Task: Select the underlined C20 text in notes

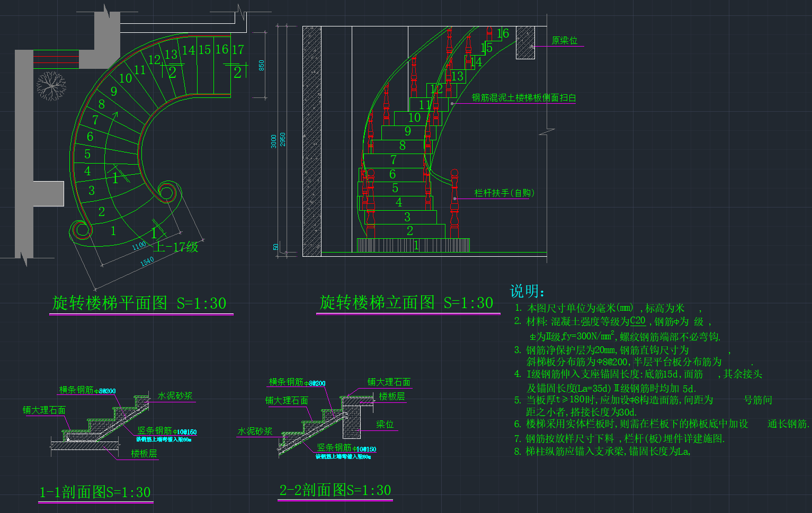Action: click(638, 321)
